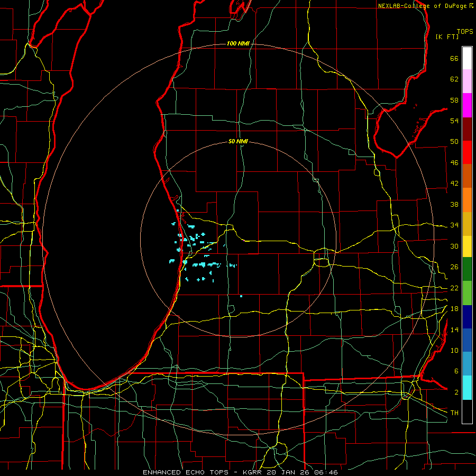
Task: Click the 100 NMI range ring label
Action: coord(238,44)
